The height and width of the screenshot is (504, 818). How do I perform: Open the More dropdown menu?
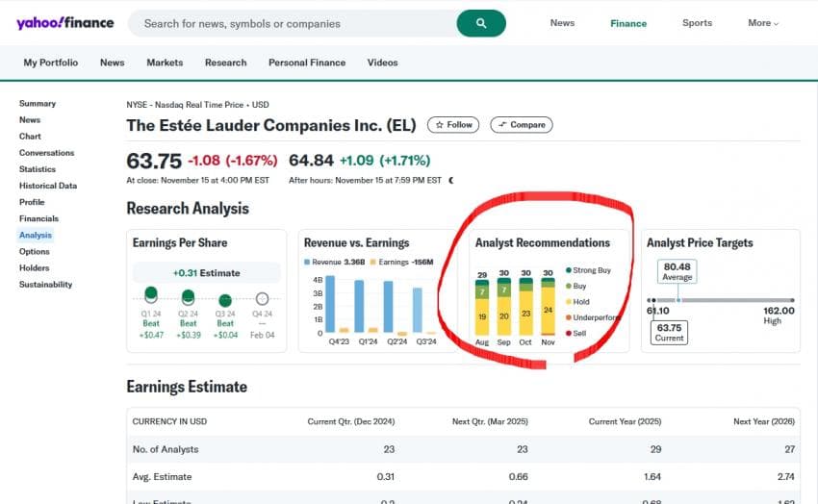pos(763,23)
